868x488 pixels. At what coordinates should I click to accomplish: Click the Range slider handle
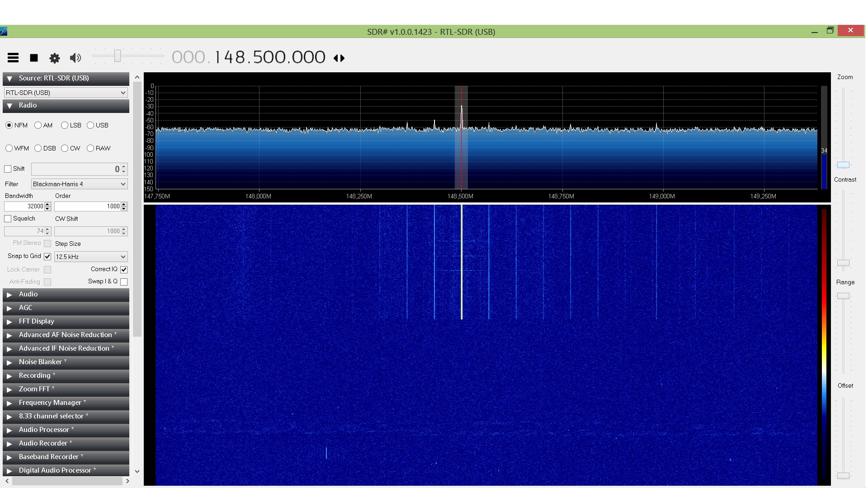pos(843,296)
